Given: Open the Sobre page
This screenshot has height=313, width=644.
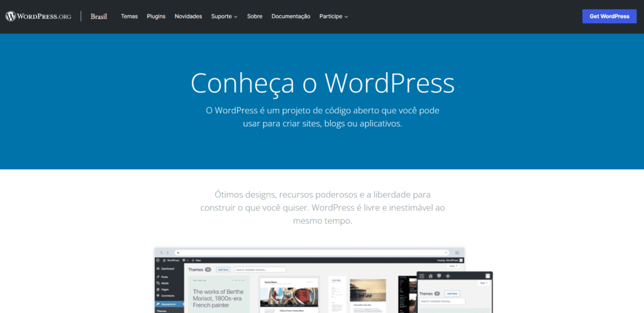Looking at the screenshot, I should click(255, 16).
